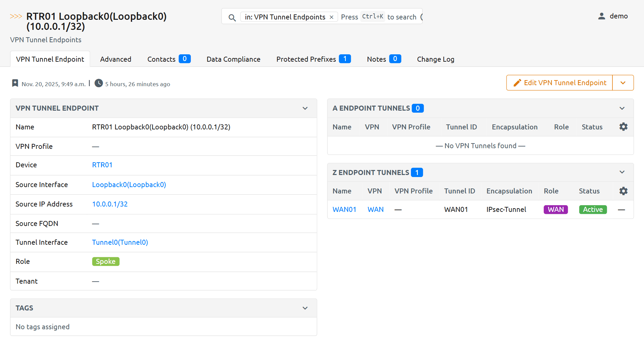
Task: Click the created date bookmark icon
Action: 15,83
